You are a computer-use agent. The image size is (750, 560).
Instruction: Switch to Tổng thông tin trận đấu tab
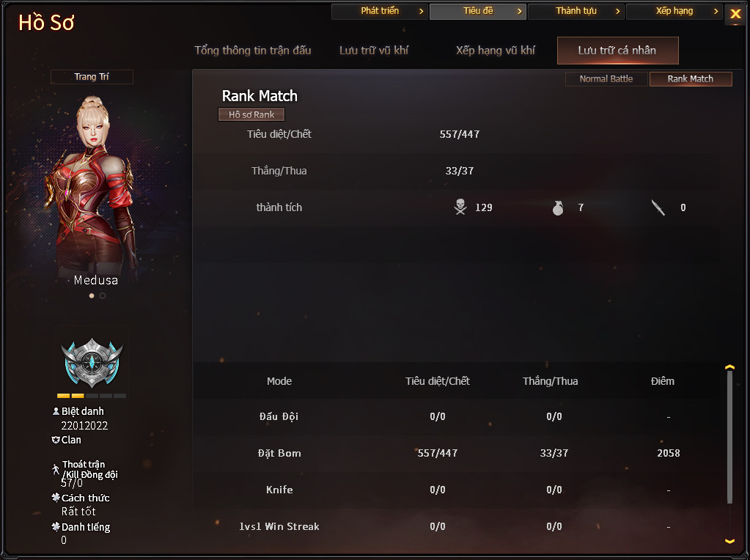point(252,51)
